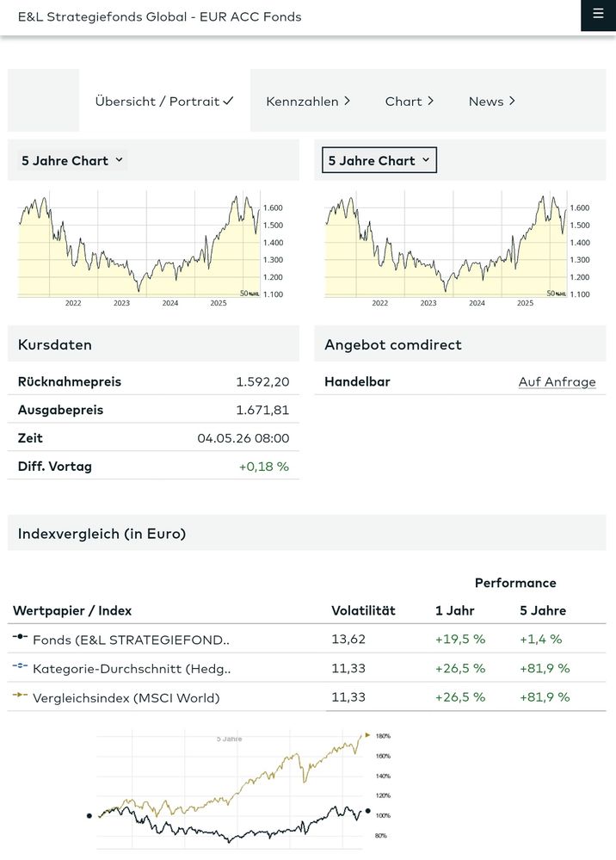
Task: Open the left 5-year price chart
Action: [151, 249]
